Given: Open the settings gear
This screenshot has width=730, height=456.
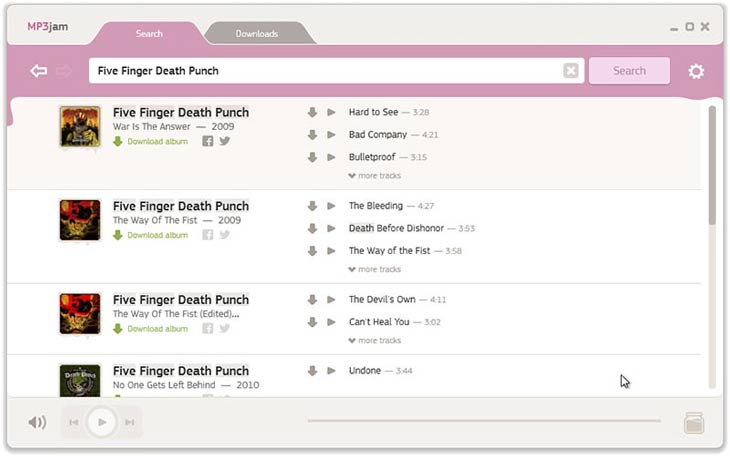Looking at the screenshot, I should tap(696, 71).
